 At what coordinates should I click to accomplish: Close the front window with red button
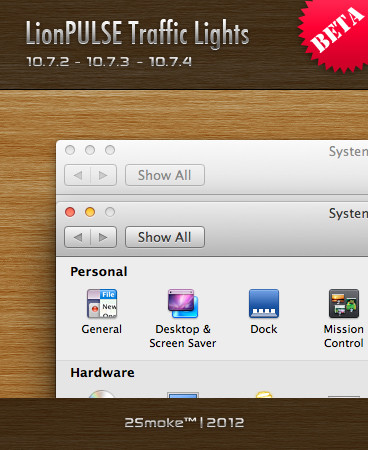[70, 212]
